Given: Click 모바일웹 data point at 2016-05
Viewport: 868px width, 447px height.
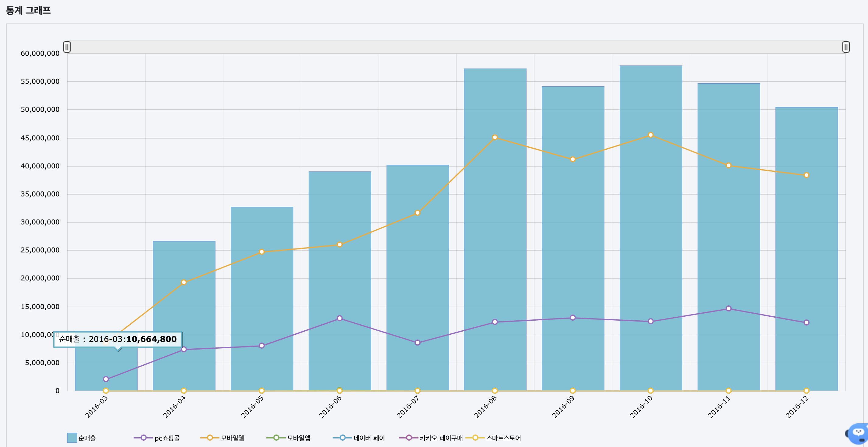Looking at the screenshot, I should [261, 252].
